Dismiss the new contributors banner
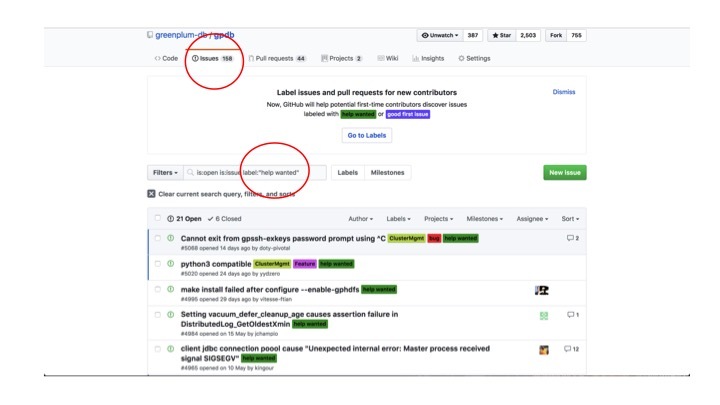This screenshot has width=720, height=405. click(x=564, y=92)
